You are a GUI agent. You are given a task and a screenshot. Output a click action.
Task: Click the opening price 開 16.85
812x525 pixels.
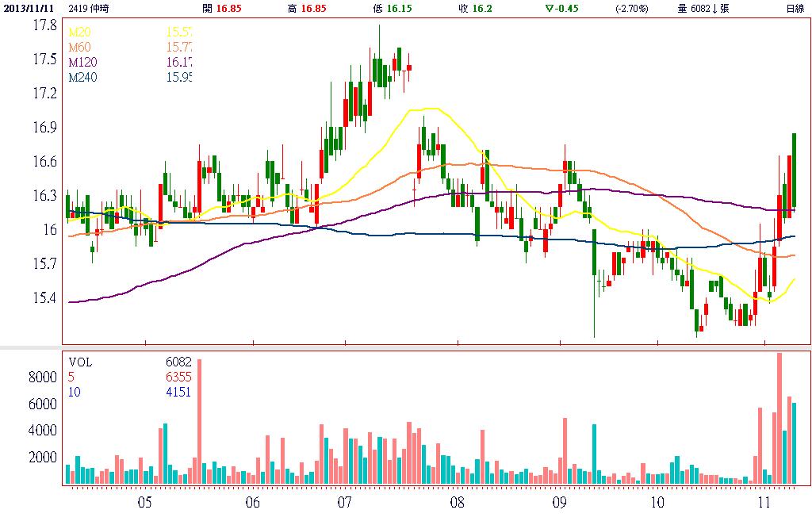[x=221, y=8]
